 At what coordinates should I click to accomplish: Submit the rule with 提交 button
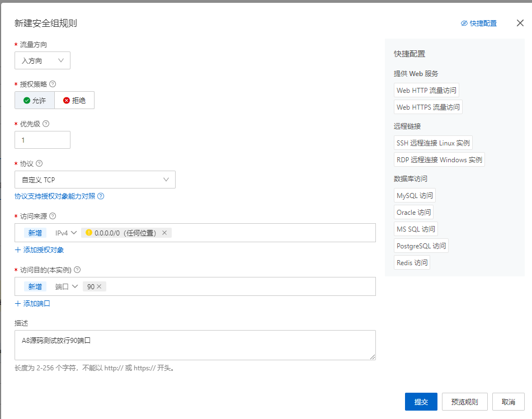coord(421,401)
